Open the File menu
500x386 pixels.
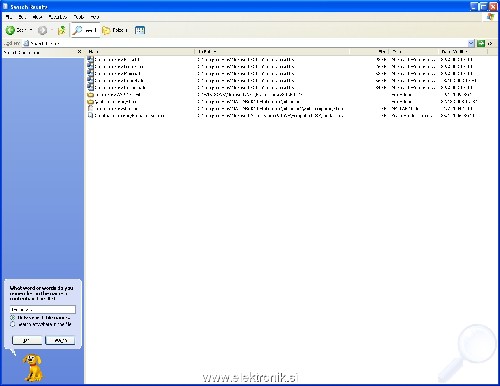(x=9, y=17)
